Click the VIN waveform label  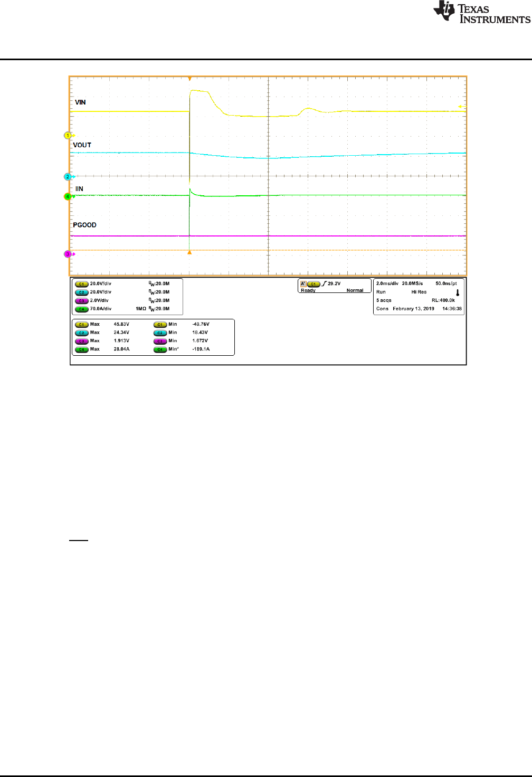[80, 102]
